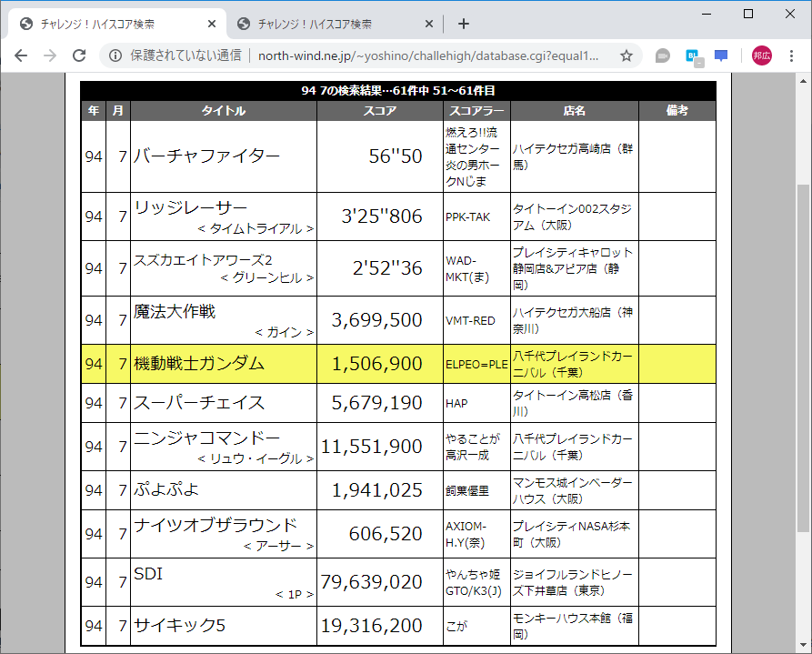Viewport: 812px width, 654px height.
Task: Open a new browser tab
Action: pyautogui.click(x=464, y=24)
